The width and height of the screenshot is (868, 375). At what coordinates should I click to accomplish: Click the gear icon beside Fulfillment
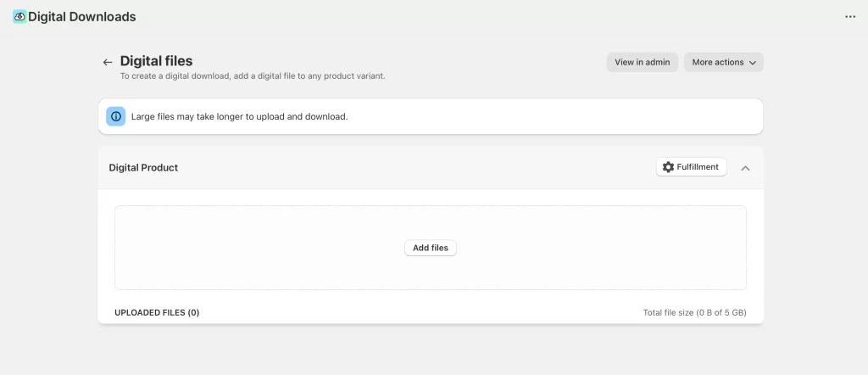click(668, 167)
